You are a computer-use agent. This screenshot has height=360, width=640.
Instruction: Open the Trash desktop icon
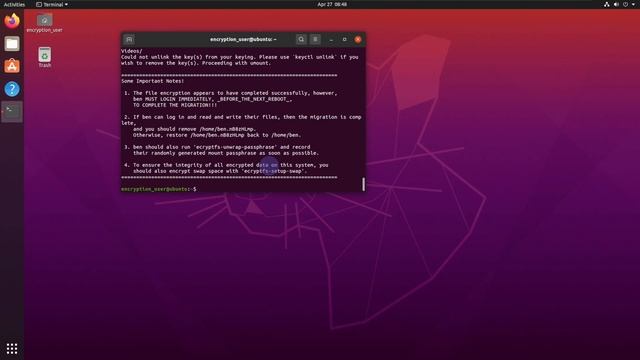point(44,58)
